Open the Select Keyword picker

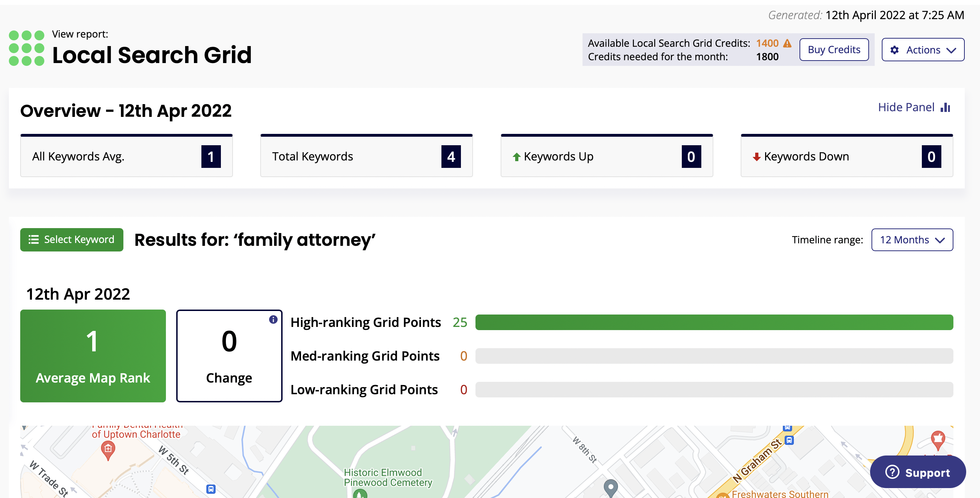point(71,239)
